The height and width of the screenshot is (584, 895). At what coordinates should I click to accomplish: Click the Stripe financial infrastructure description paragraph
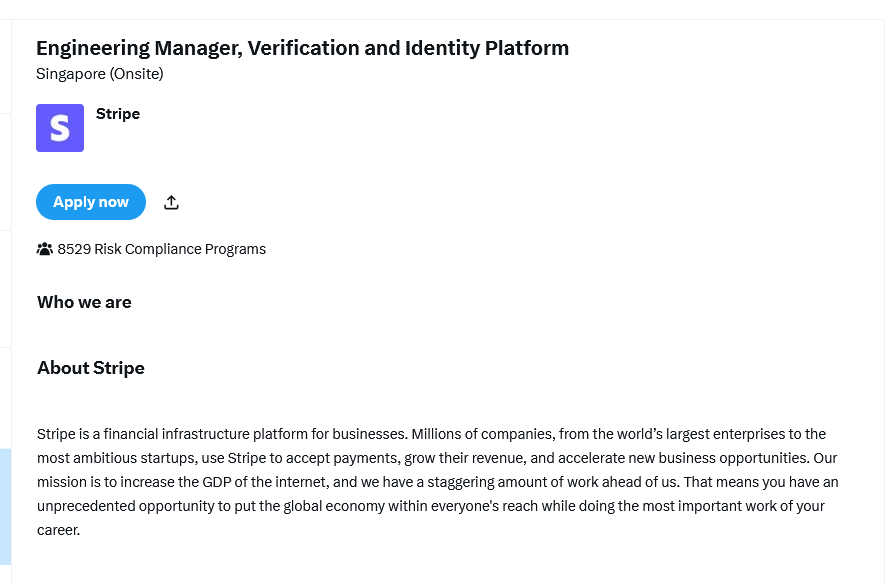[x=438, y=482]
